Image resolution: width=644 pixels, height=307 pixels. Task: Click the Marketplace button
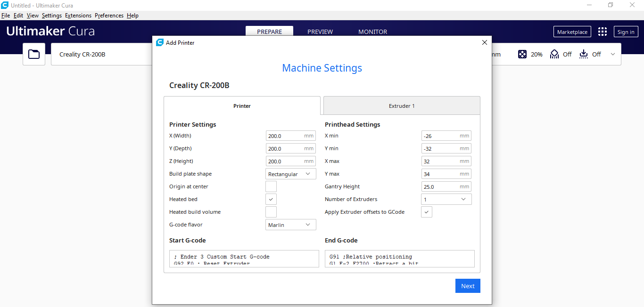point(572,32)
